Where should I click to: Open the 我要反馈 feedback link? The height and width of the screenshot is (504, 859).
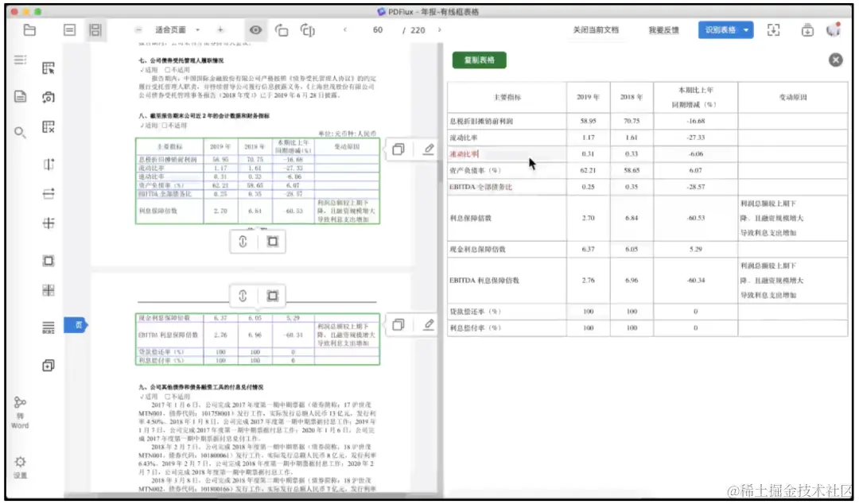pos(663,30)
